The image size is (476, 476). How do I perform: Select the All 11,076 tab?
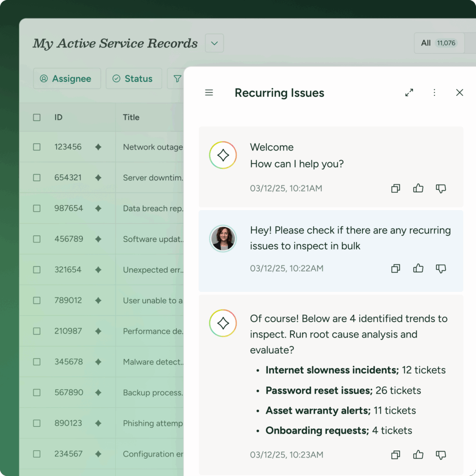coord(439,43)
